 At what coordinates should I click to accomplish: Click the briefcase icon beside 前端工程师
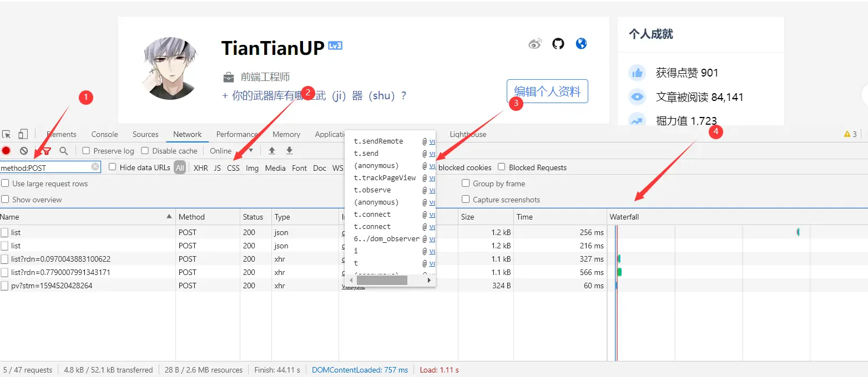(228, 77)
